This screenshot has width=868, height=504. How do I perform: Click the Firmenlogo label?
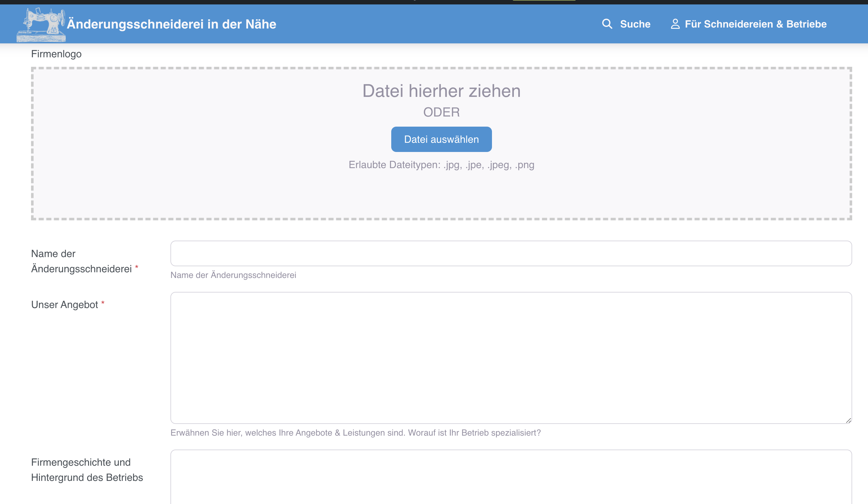click(x=56, y=54)
